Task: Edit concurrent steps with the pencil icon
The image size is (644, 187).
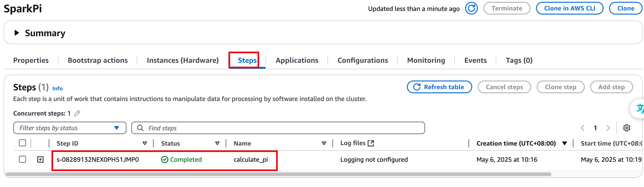Action: coord(77,113)
